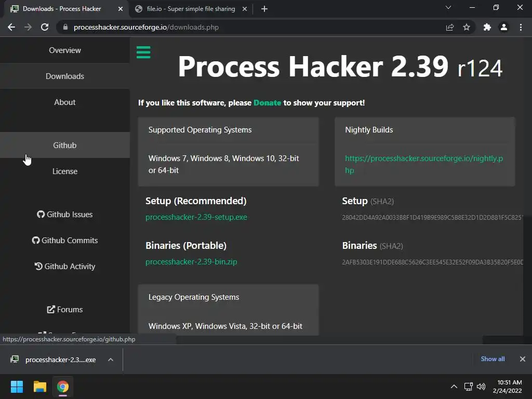Open Forums external link
This screenshot has height=399, width=532.
coord(65,310)
